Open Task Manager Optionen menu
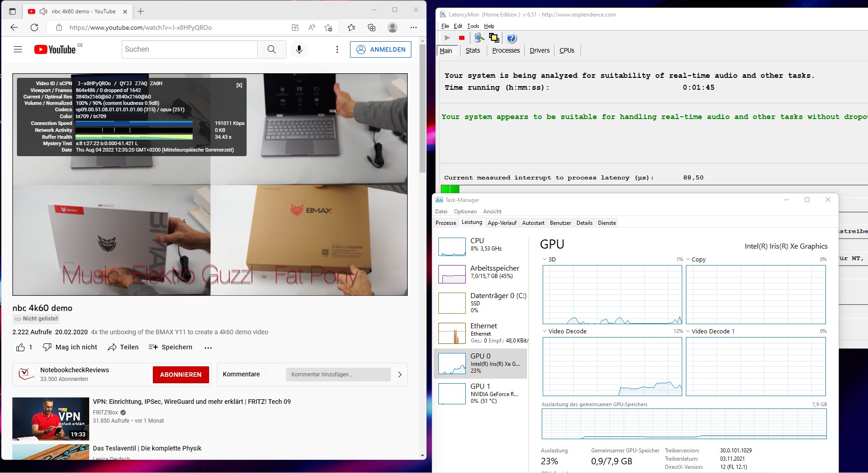Screen dimensions: 868x473 click(465, 212)
